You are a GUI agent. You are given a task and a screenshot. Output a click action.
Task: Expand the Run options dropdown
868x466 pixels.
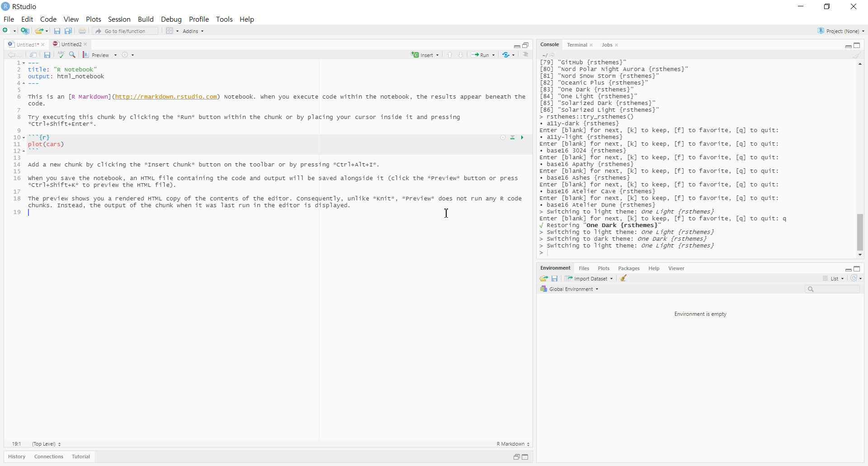coord(493,55)
